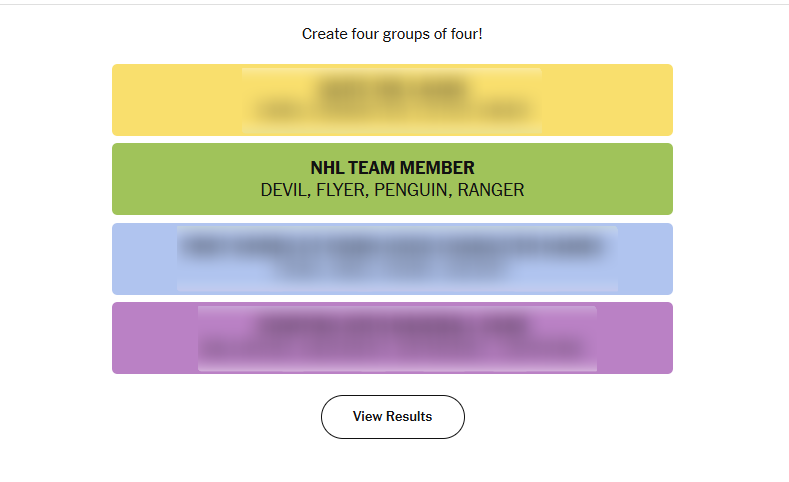Click the unblurred right margin of blue card
This screenshot has height=482, width=789.
click(645, 258)
